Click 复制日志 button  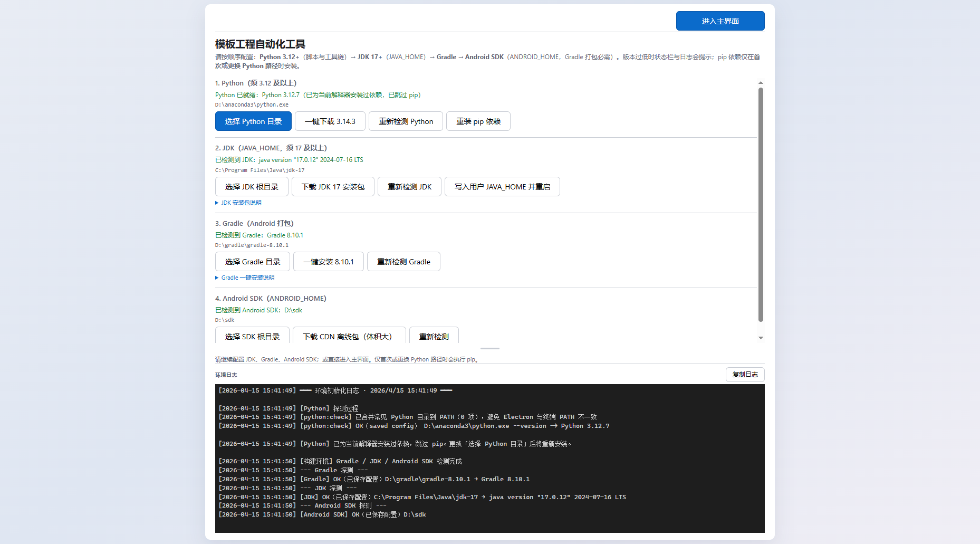click(x=745, y=375)
